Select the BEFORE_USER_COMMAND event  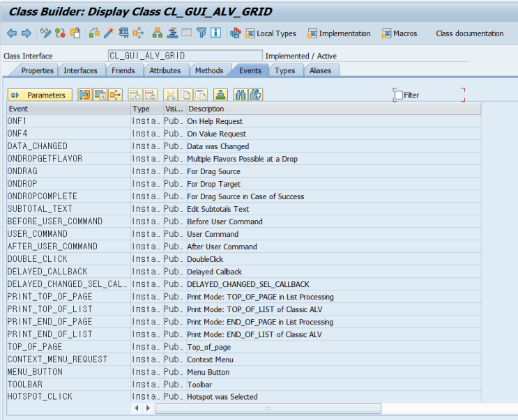coord(69,221)
